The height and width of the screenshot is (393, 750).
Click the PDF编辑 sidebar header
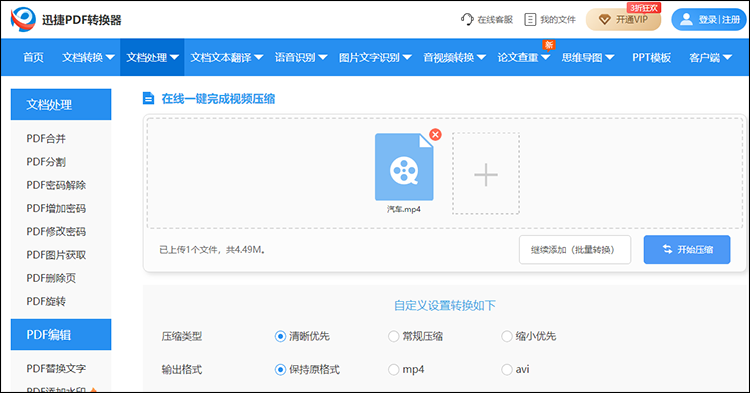click(61, 335)
